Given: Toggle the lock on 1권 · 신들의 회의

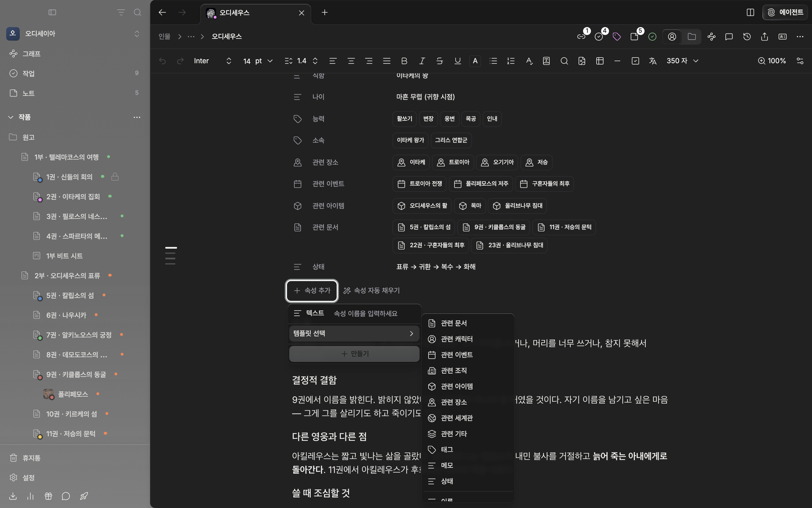Looking at the screenshot, I should (x=115, y=177).
